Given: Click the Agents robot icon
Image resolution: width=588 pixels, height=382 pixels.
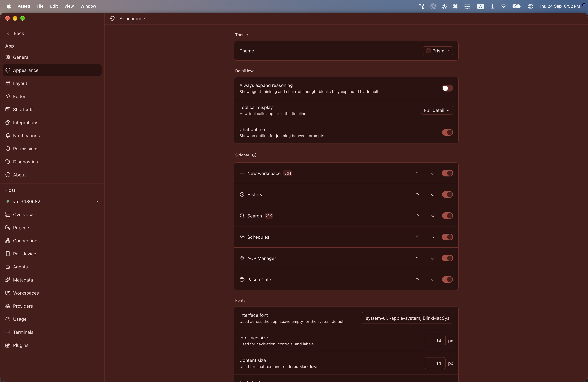Looking at the screenshot, I should click(8, 267).
